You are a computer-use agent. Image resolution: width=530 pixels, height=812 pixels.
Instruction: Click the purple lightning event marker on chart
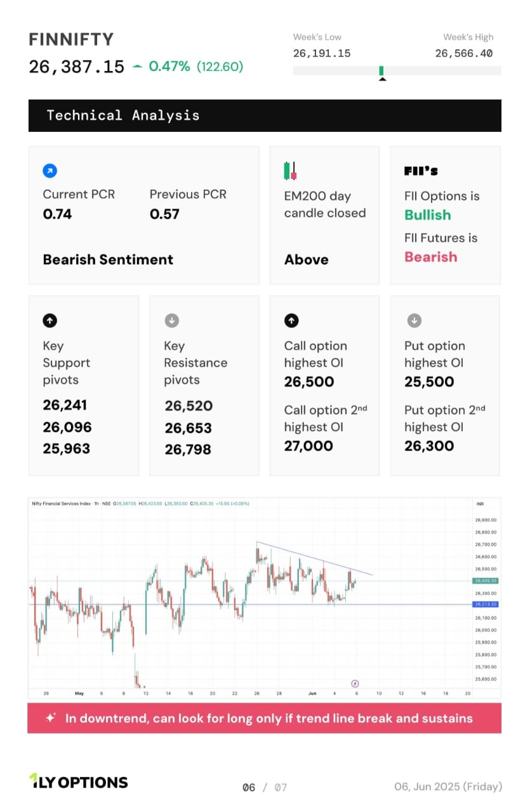point(355,683)
